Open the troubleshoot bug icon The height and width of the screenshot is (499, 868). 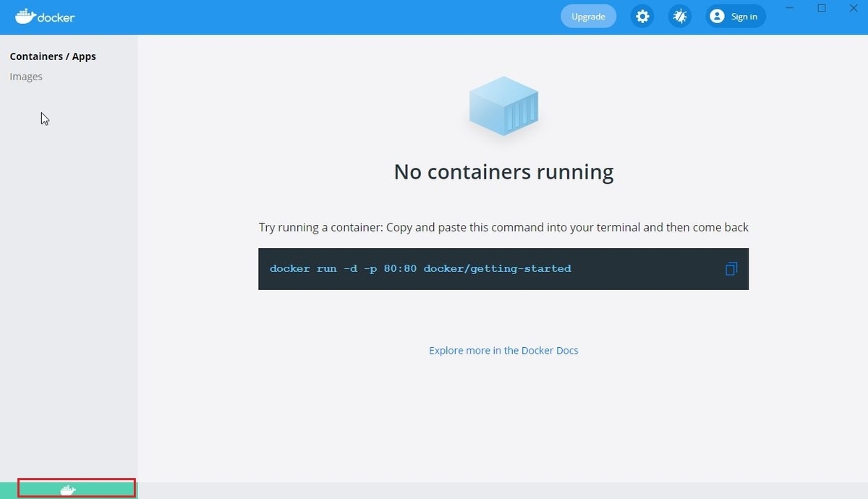pyautogui.click(x=679, y=16)
